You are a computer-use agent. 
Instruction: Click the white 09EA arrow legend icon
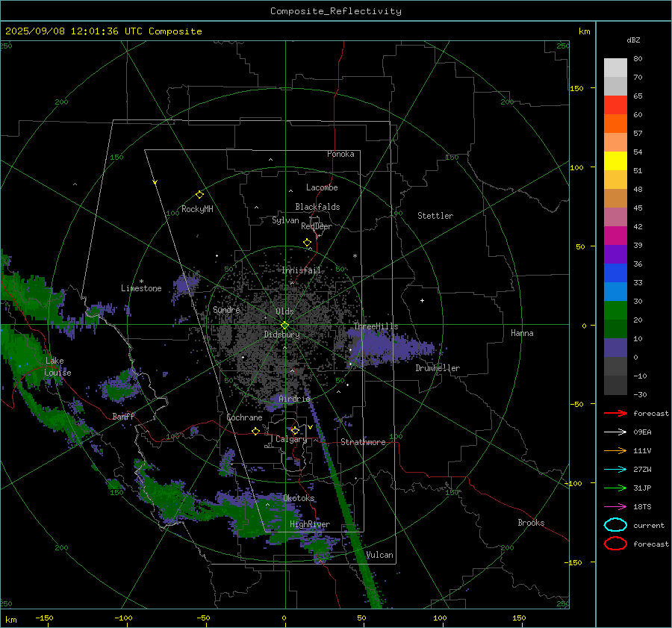coord(616,432)
